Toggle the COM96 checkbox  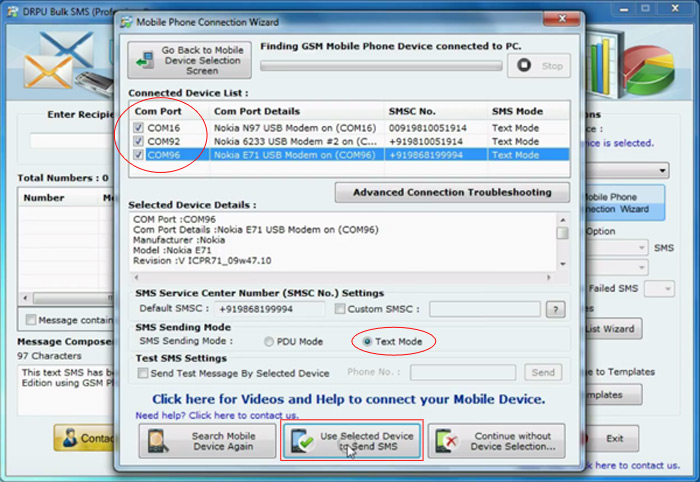138,154
